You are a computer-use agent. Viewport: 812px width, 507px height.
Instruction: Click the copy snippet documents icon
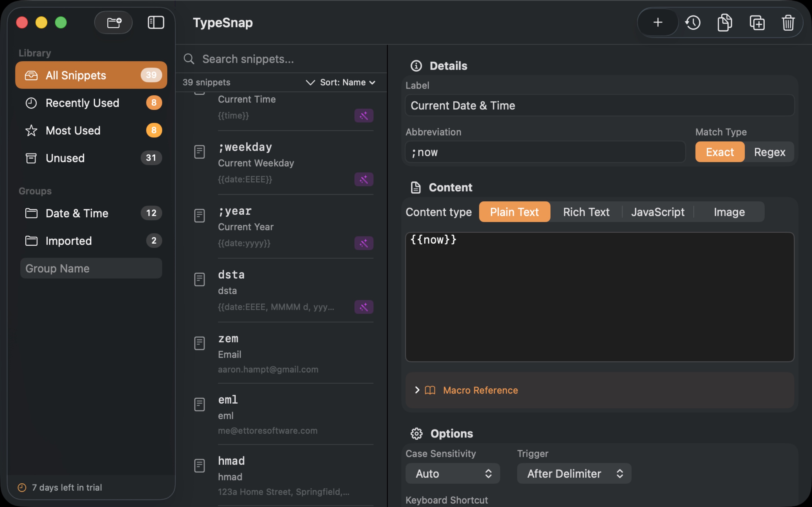(724, 23)
